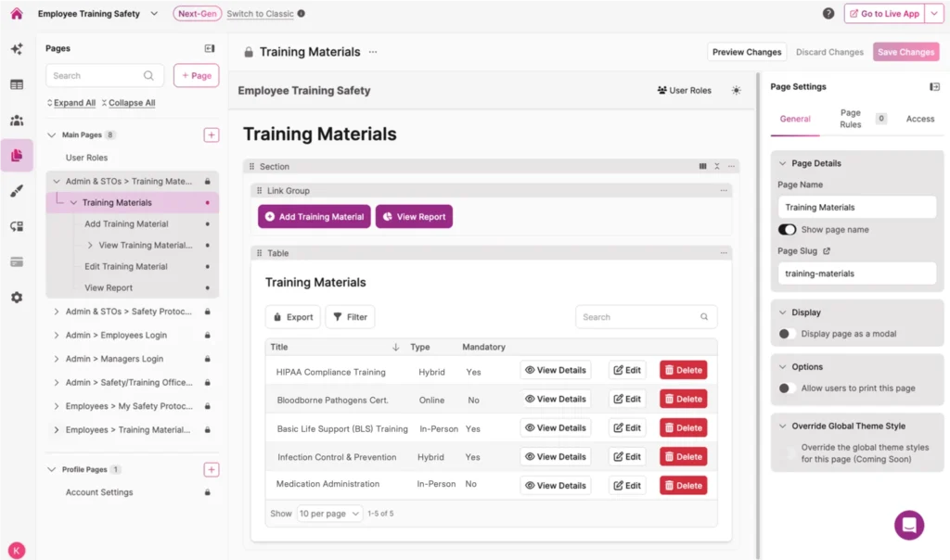Open the Data tables icon in sidebar
The image size is (950, 560).
pyautogui.click(x=17, y=84)
